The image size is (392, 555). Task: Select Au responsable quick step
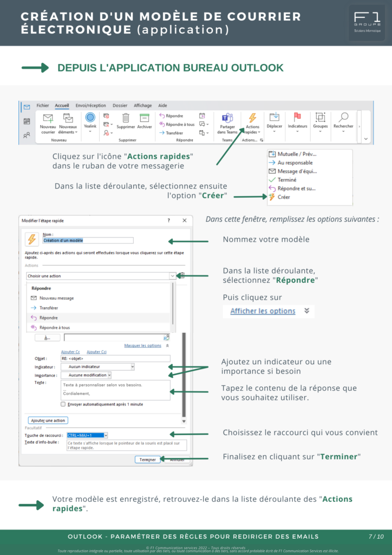point(291,163)
